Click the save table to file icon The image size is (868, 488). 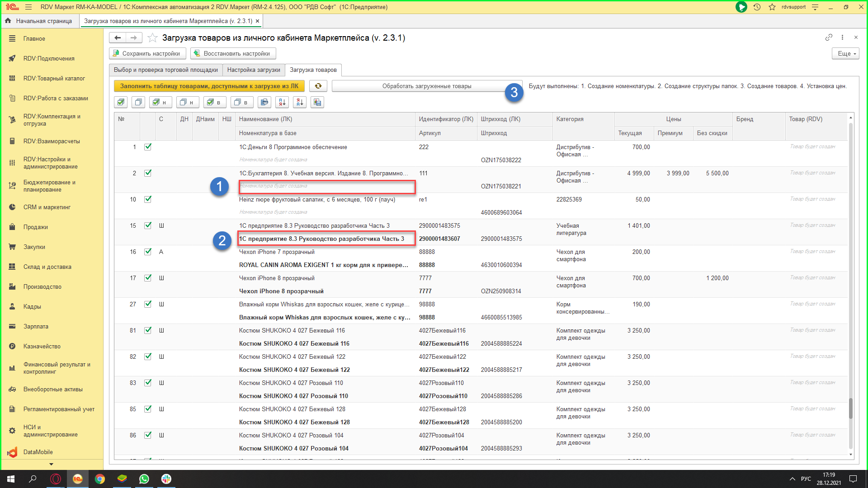coord(317,103)
